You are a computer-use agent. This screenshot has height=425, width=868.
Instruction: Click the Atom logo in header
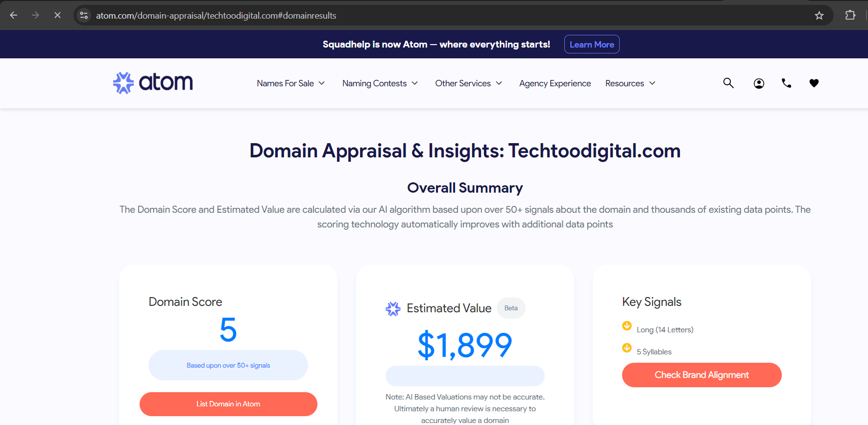click(153, 83)
